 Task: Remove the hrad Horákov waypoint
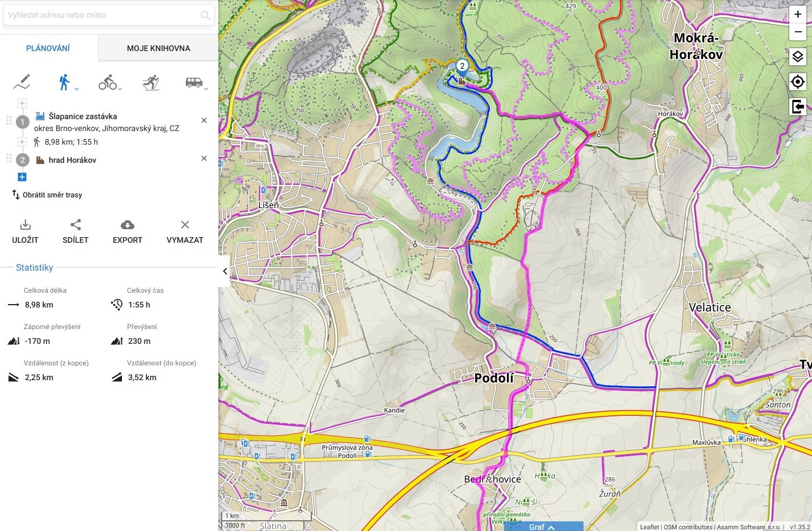204,158
